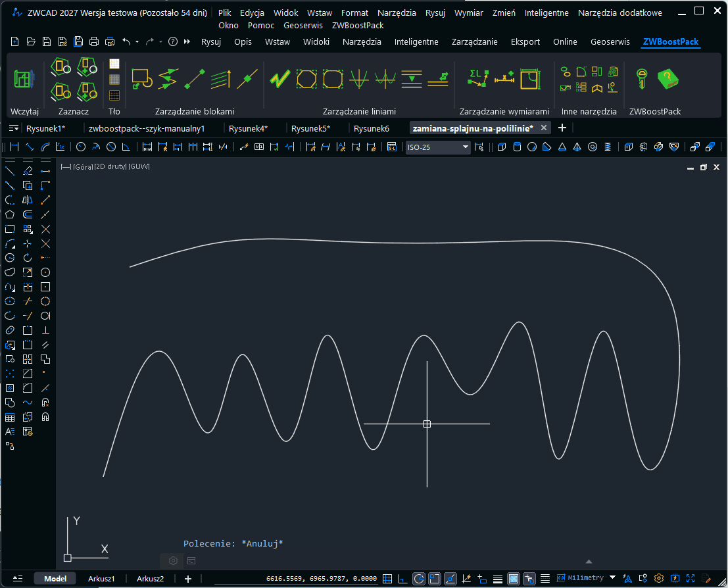Expand the undo history dropdown arrow

(137, 42)
